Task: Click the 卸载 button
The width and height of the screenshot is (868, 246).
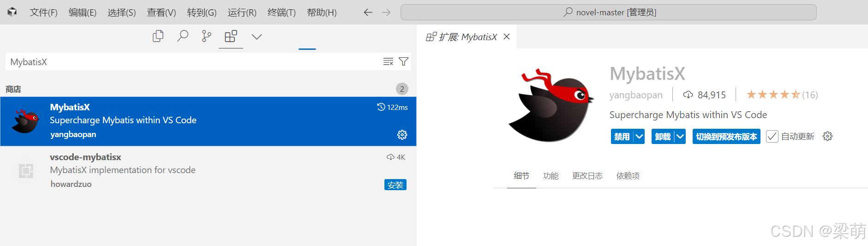Action: (663, 137)
